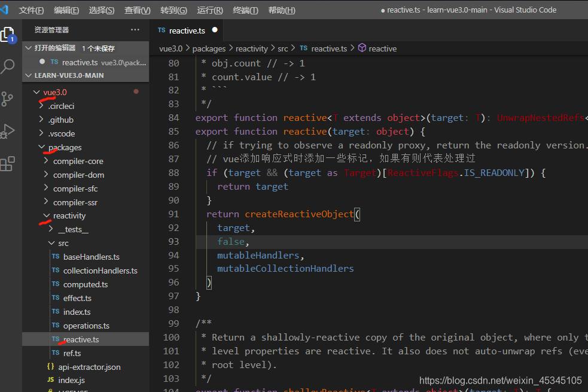The height and width of the screenshot is (392, 588).
Task: Click JSON braces icon of api-extractor.json
Action: [51, 366]
